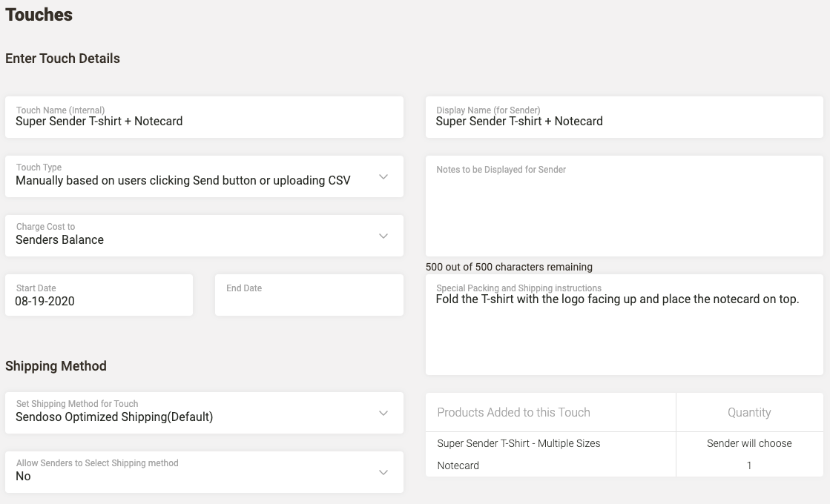
Task: Click the Enter Touch Details heading
Action: pos(62,59)
